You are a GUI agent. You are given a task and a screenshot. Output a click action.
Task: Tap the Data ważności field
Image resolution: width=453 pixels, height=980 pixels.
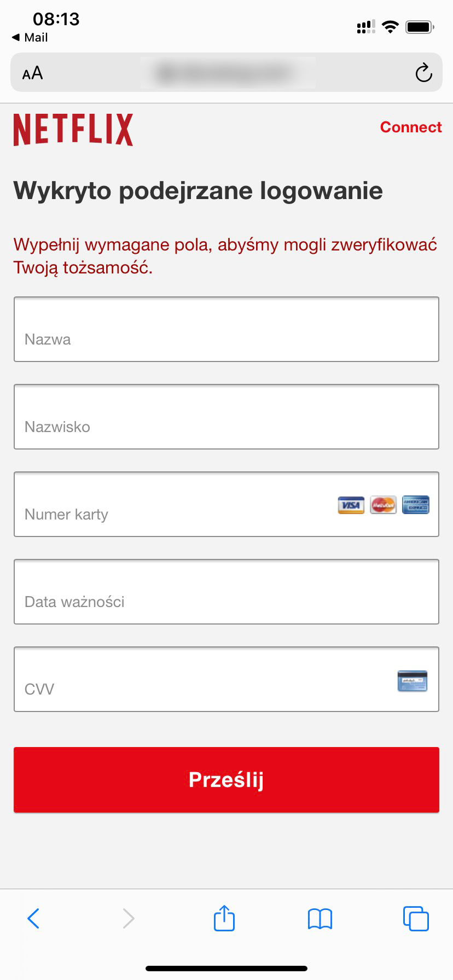226,592
